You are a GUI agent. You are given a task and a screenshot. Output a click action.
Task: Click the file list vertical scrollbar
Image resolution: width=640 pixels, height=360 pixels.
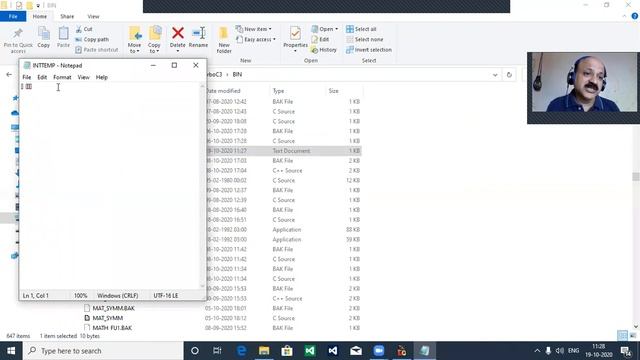coord(636,176)
